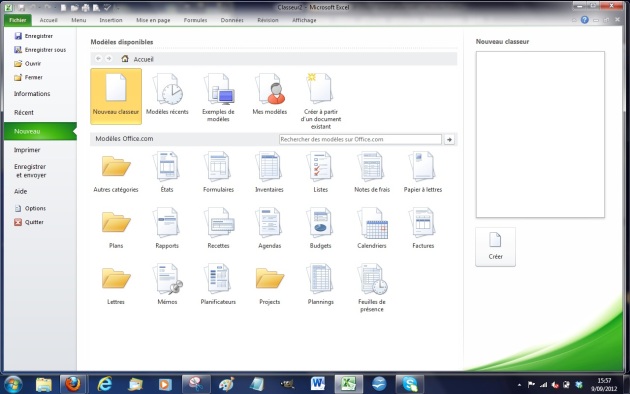Open the Modèles récents icon
Image resolution: width=630 pixels, height=394 pixels.
pyautogui.click(x=167, y=95)
